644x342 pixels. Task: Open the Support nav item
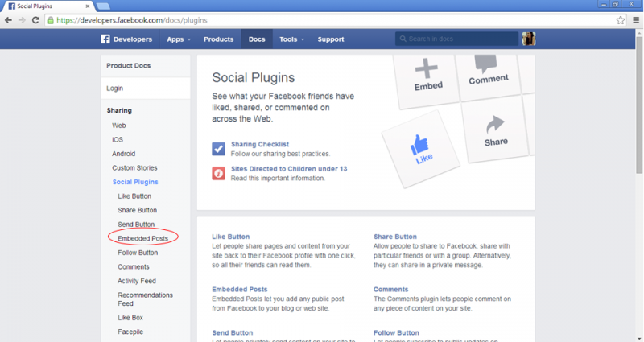[x=331, y=39]
